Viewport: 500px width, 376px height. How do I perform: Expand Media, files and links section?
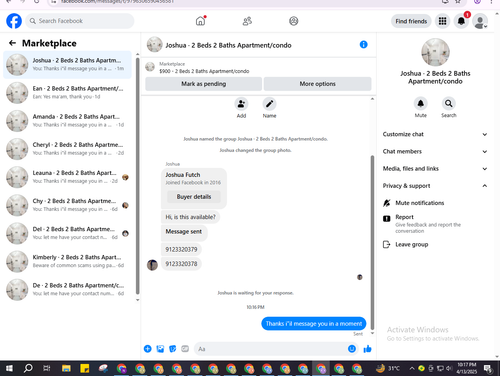pyautogui.click(x=435, y=169)
